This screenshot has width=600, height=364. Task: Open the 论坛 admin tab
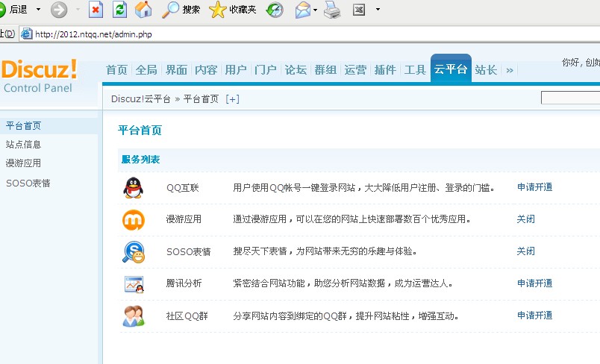click(296, 70)
